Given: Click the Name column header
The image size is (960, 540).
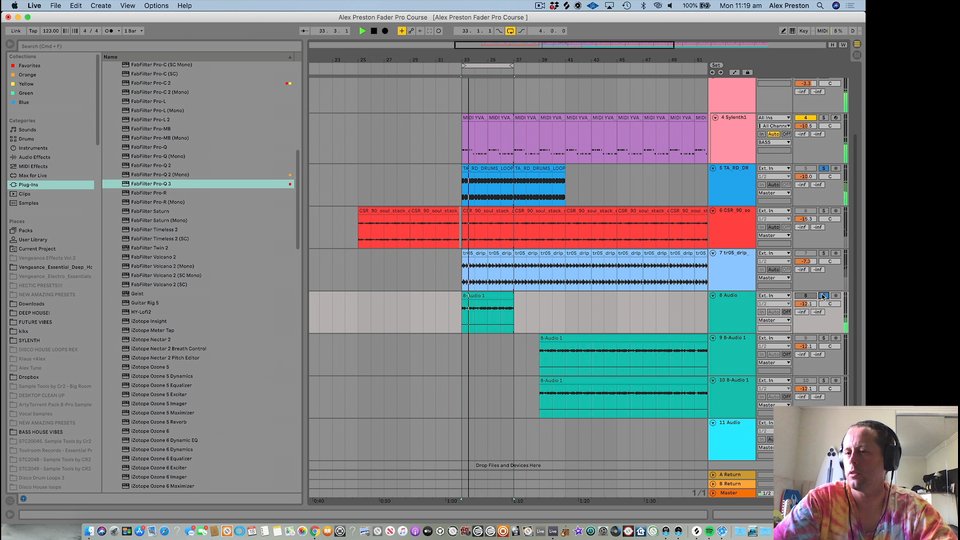Looking at the screenshot, I should pos(198,57).
